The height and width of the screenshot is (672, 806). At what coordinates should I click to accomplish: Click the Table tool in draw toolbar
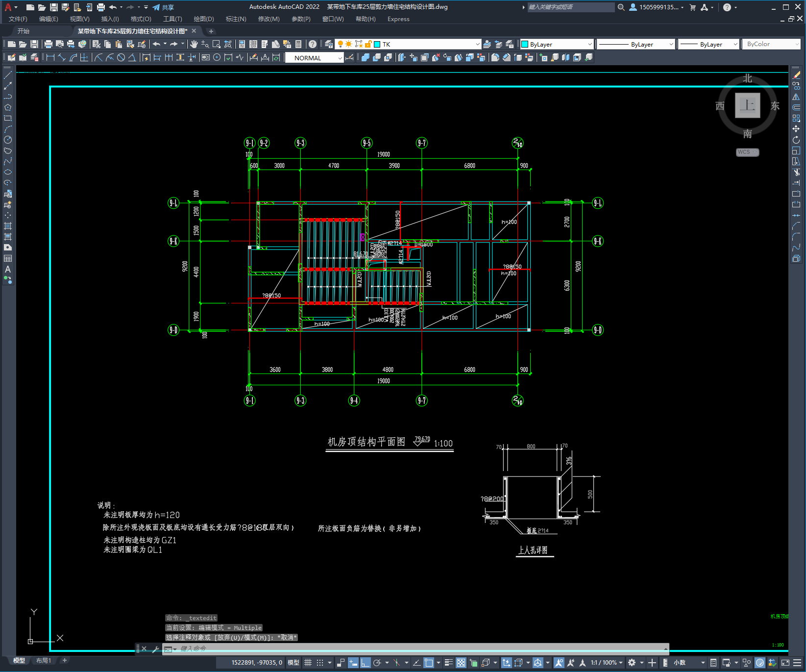coord(8,258)
